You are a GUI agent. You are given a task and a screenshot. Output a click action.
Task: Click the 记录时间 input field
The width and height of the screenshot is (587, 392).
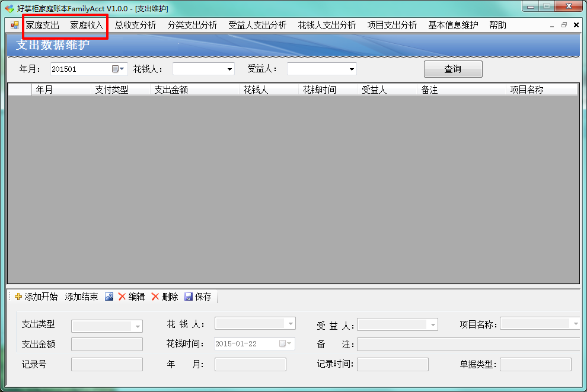393,364
